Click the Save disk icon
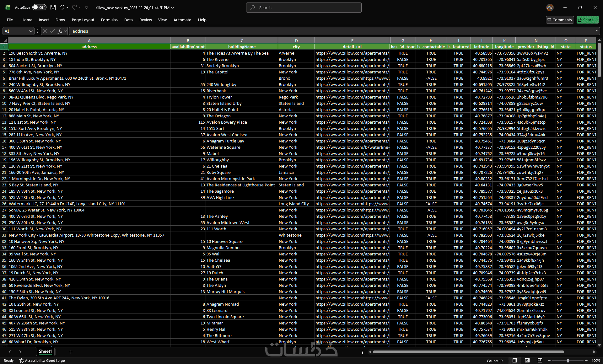This screenshot has height=364, width=603. [53, 8]
